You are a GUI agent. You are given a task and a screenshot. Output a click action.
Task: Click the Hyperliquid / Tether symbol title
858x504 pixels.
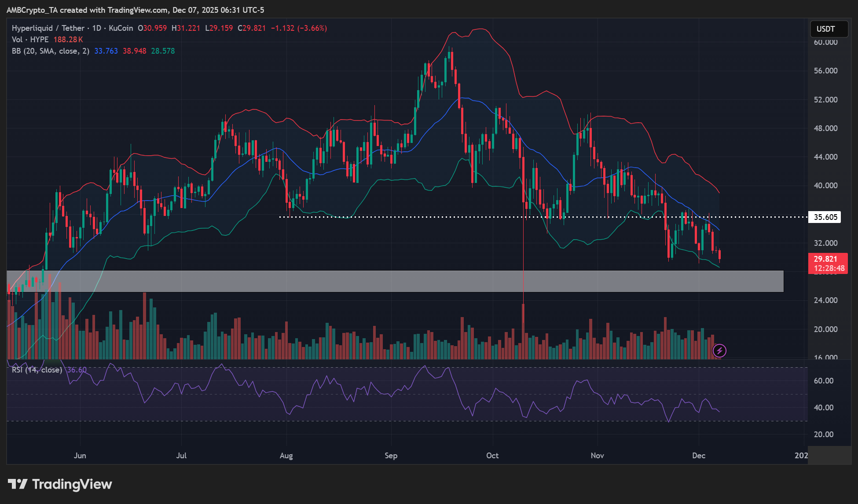coord(49,28)
